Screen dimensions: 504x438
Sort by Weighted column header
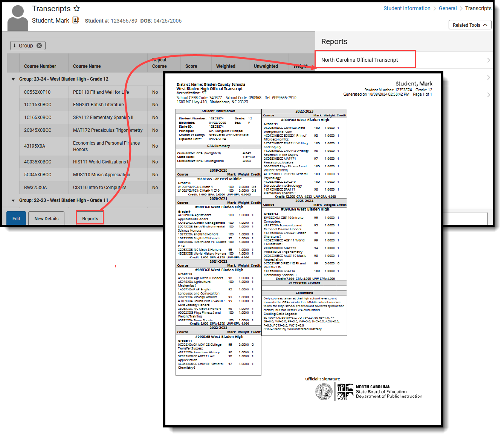point(226,66)
